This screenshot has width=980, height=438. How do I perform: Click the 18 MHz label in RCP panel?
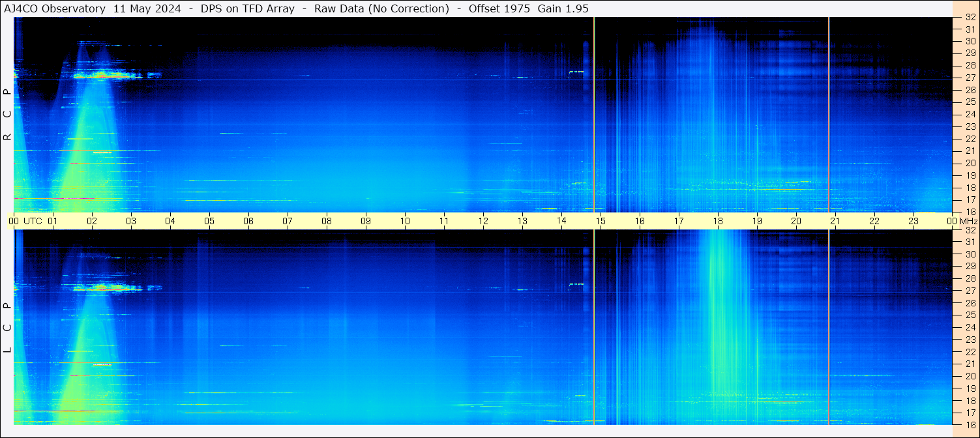[x=970, y=188]
